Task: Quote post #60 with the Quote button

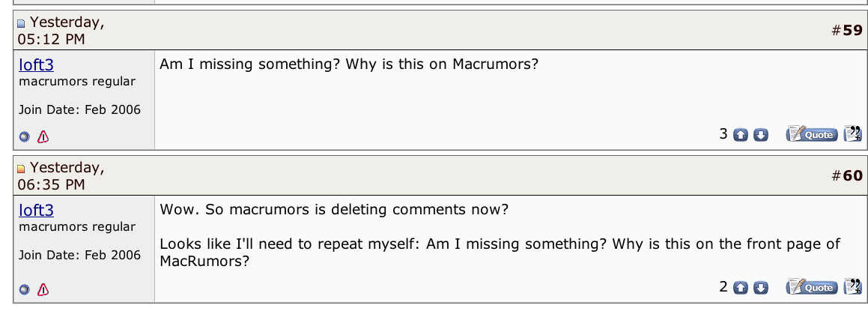Action: pyautogui.click(x=812, y=287)
